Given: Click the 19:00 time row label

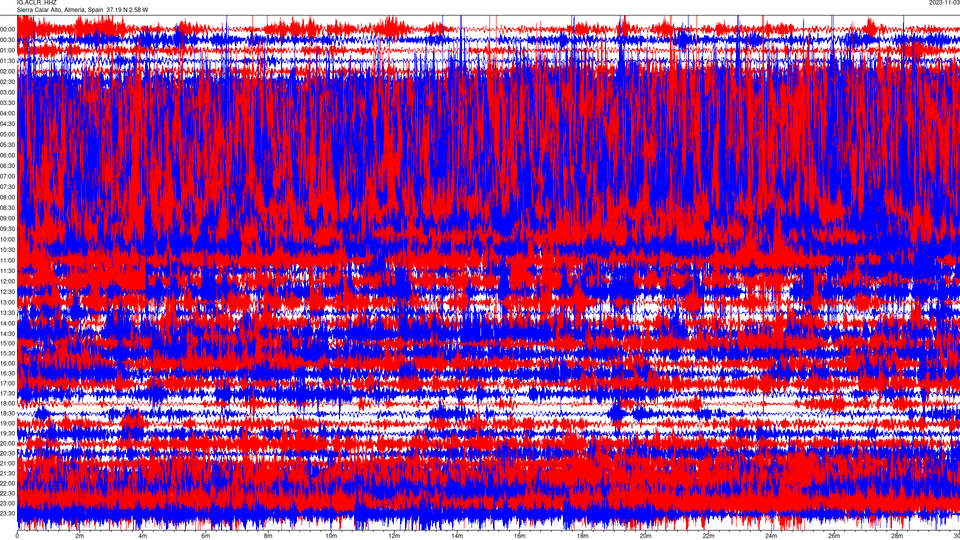Looking at the screenshot, I should [x=7, y=424].
